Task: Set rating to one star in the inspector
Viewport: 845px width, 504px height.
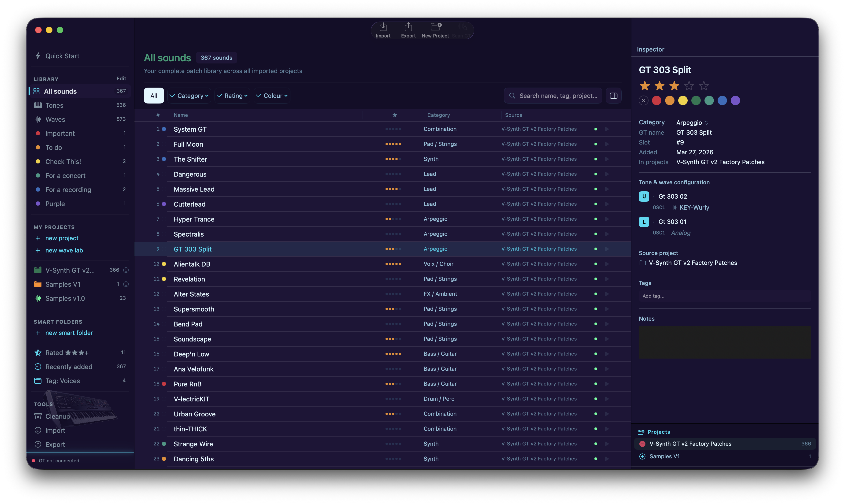Action: tap(644, 86)
